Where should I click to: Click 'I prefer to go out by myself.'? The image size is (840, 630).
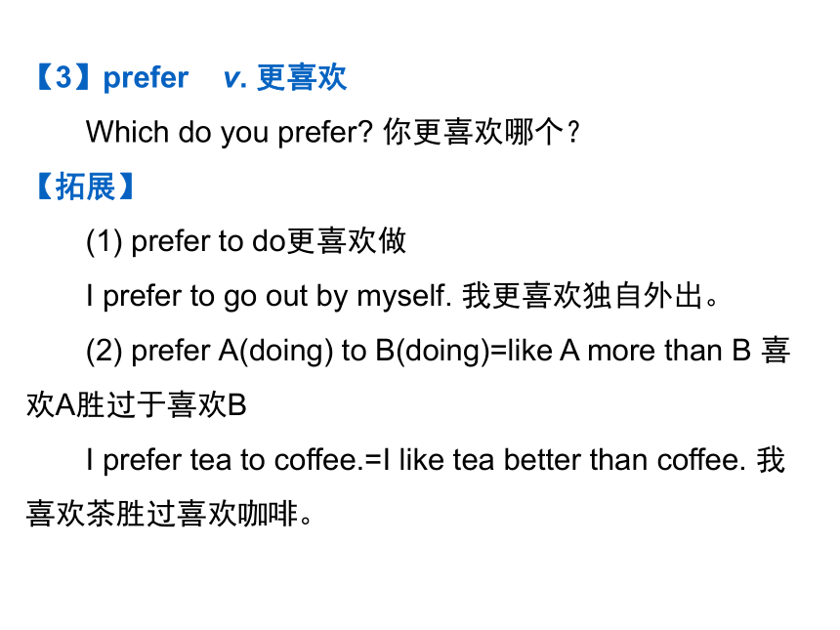click(x=269, y=297)
